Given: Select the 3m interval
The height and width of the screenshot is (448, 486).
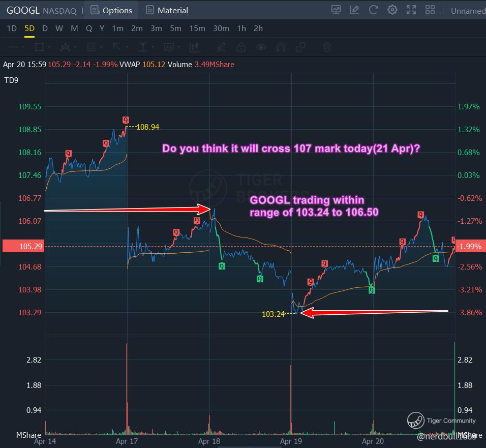Looking at the screenshot, I should pos(157,28).
